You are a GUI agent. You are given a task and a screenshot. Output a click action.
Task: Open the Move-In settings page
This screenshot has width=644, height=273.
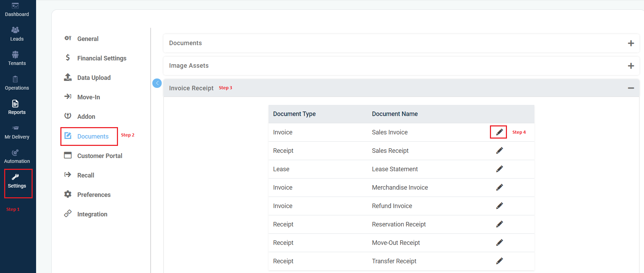click(88, 97)
